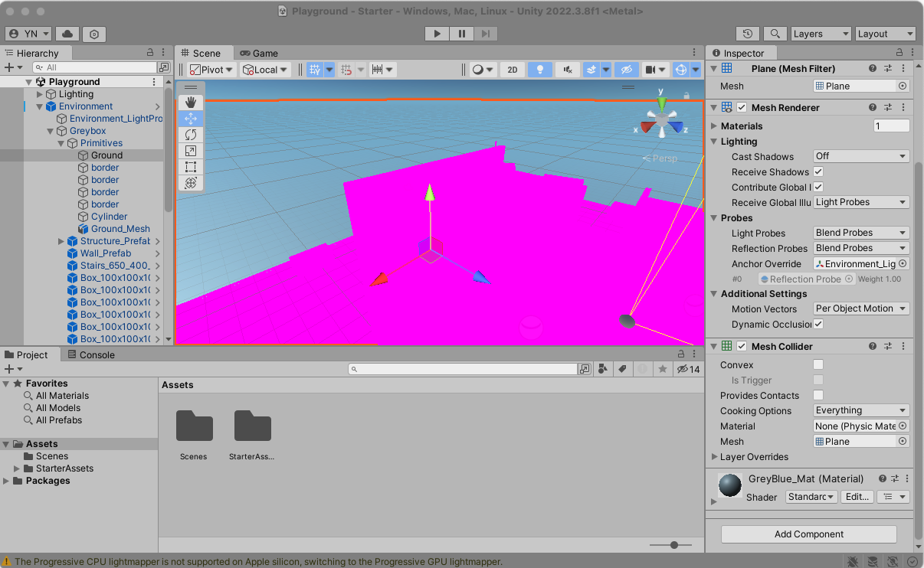
Task: Enable the Convex checkbox in Mesh Collider
Action: click(x=818, y=365)
